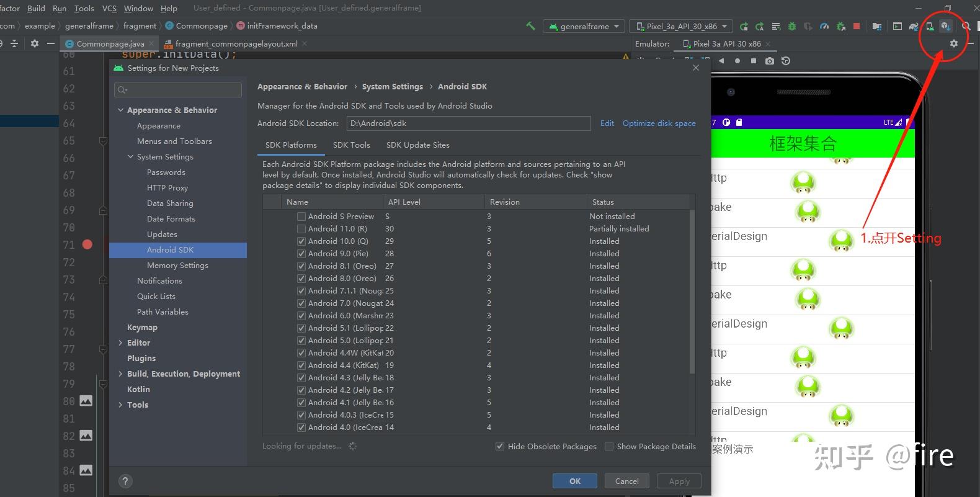
Task: Select HTTP Proxy in settings tree
Action: [x=167, y=187]
